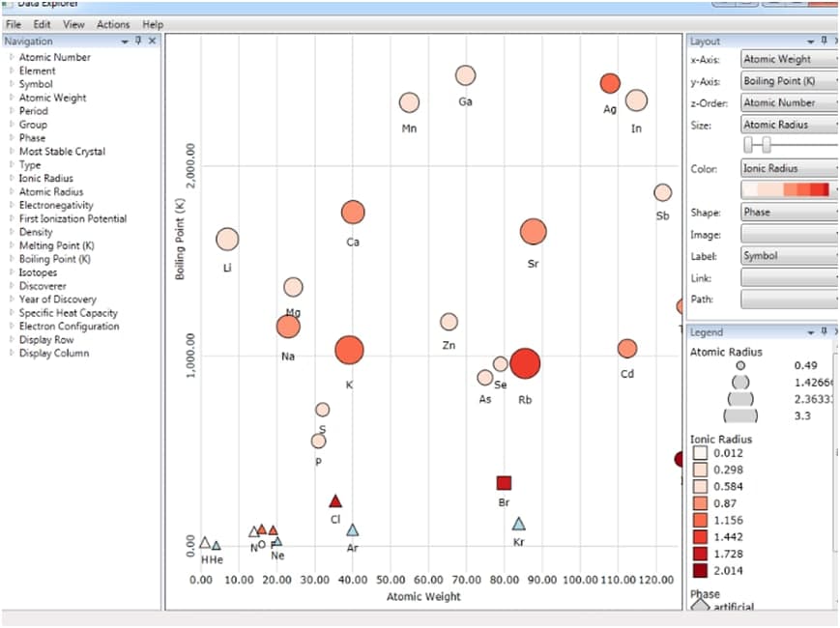Open the Label dropdown showing Symbol
840x628 pixels.
[789, 256]
